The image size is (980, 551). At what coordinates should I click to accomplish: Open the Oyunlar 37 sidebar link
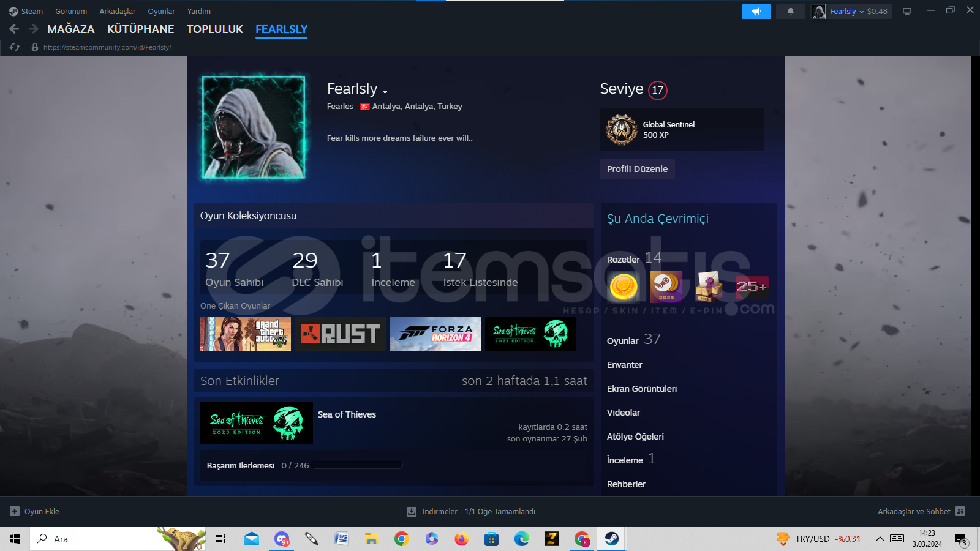point(634,340)
